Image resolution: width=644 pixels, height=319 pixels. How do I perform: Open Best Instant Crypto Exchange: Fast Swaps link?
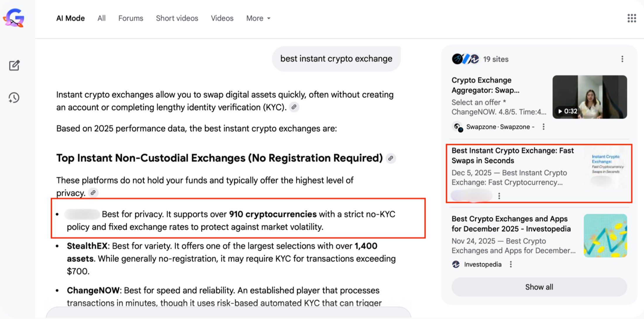pyautogui.click(x=513, y=155)
